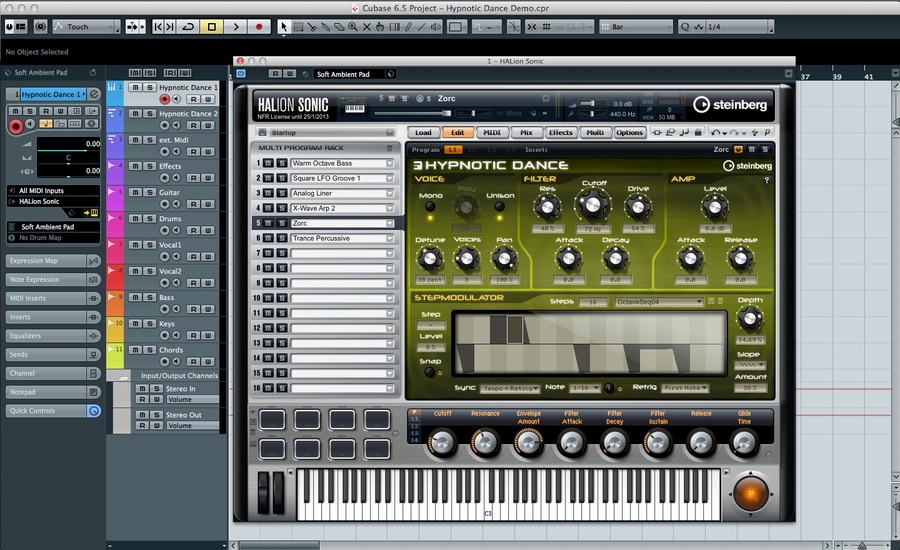Start playback with the Play button

pos(235,26)
